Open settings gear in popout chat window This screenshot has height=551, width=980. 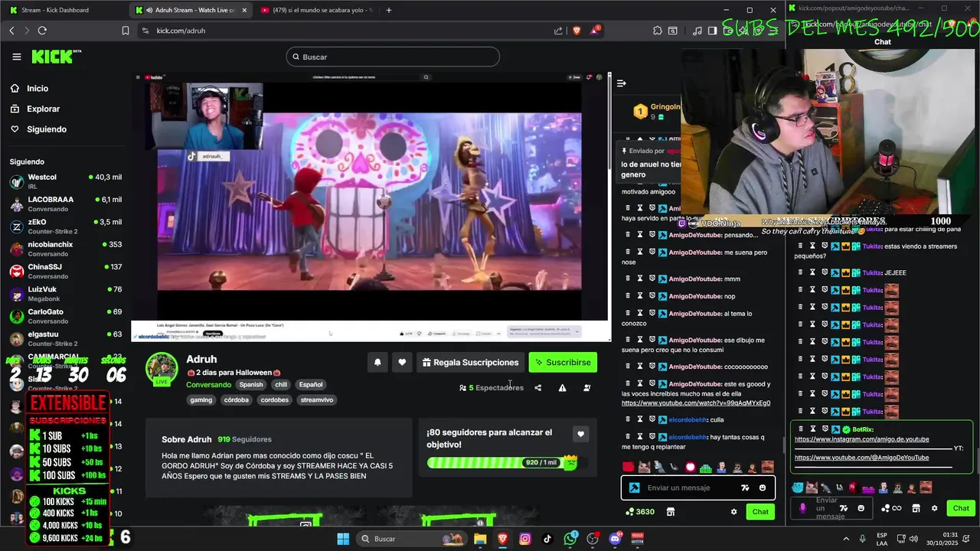(x=934, y=508)
